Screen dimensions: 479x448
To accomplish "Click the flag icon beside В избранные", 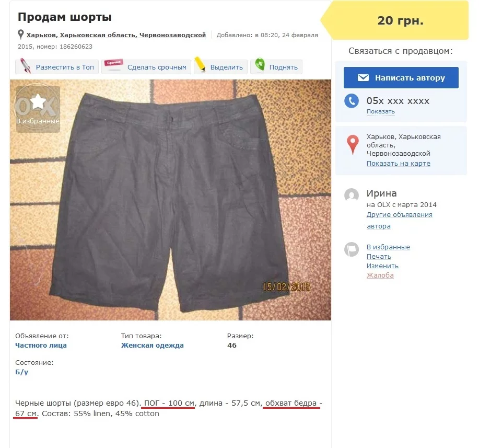I will pos(352,249).
